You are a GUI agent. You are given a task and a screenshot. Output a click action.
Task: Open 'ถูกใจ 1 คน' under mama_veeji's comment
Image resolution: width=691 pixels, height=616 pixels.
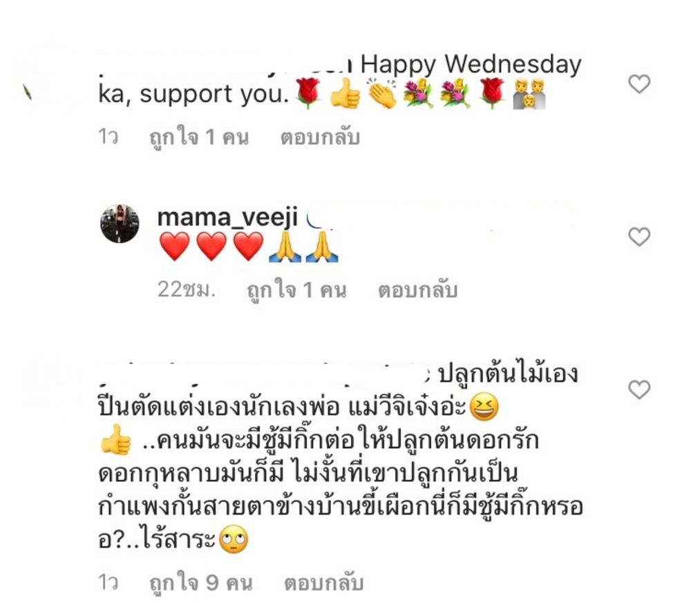click(296, 290)
